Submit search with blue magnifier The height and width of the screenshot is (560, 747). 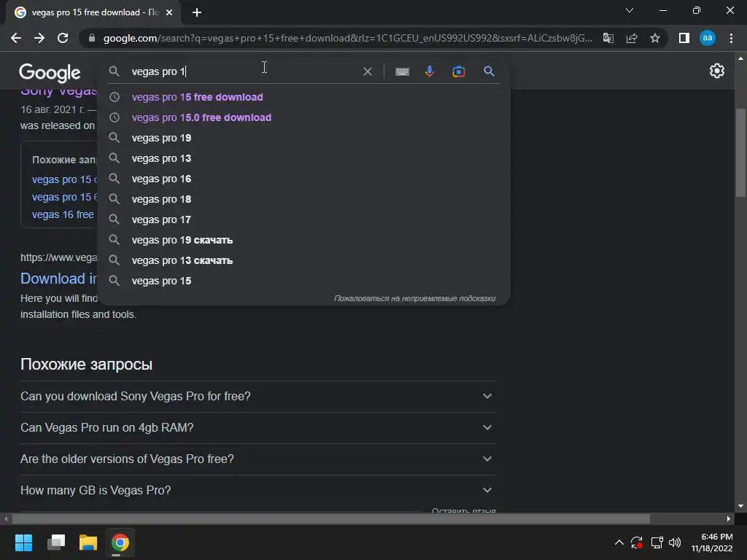(489, 71)
